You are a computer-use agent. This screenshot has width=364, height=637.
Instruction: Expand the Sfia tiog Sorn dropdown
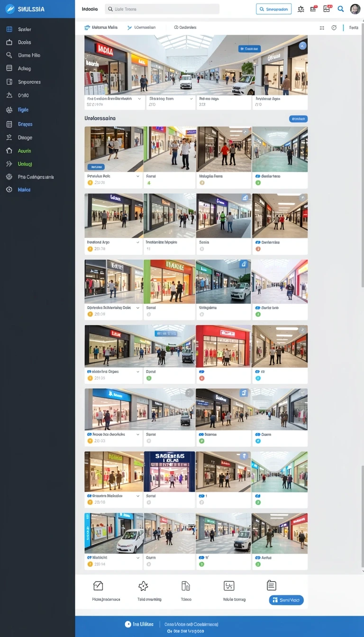click(191, 99)
